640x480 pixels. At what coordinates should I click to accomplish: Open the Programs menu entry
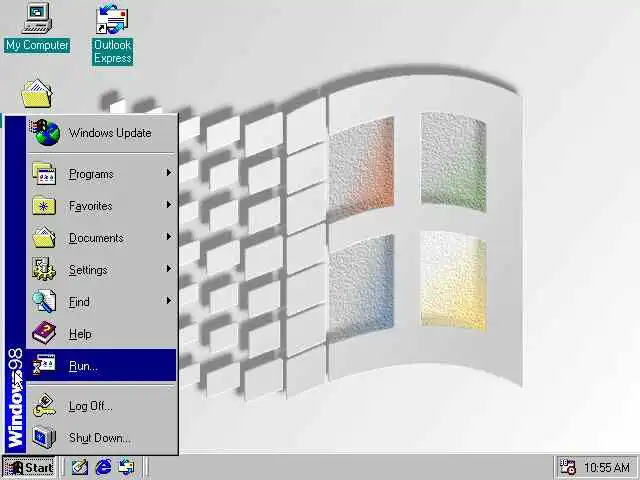101,174
